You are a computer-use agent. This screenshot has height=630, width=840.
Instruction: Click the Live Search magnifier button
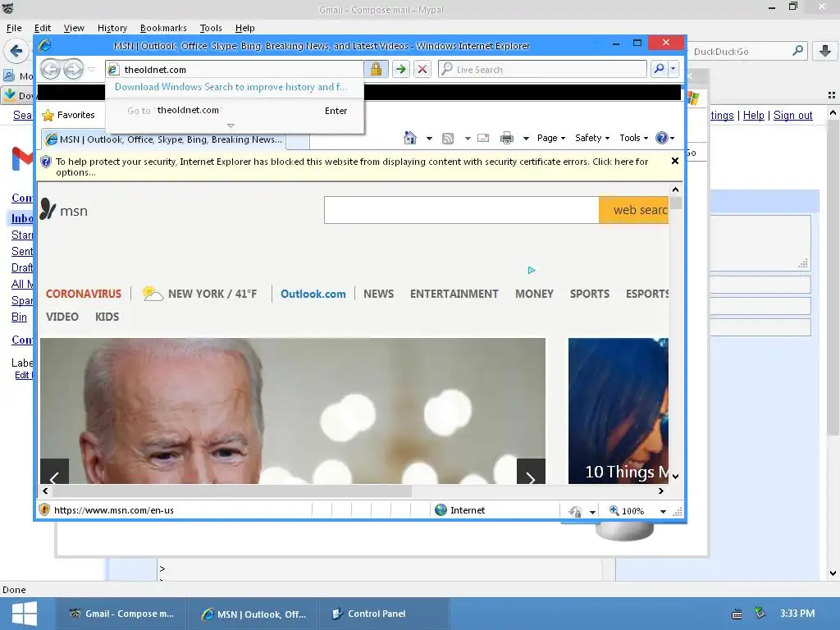coord(659,69)
